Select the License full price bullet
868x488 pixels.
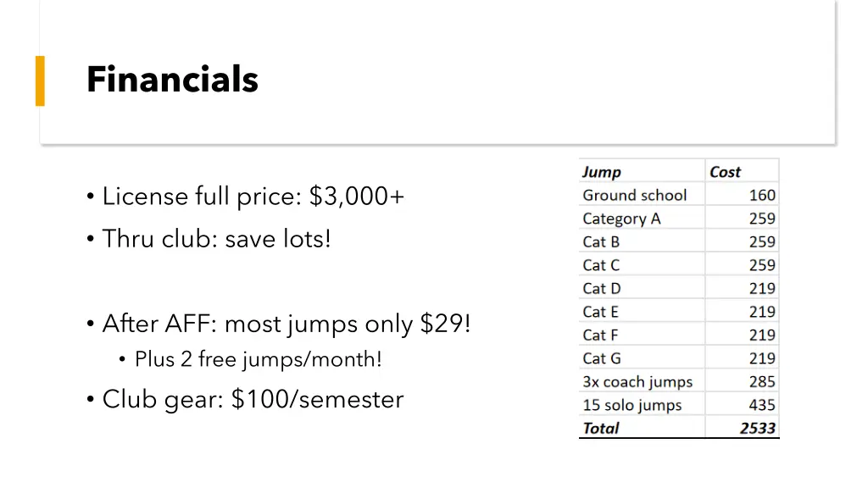click(246, 197)
